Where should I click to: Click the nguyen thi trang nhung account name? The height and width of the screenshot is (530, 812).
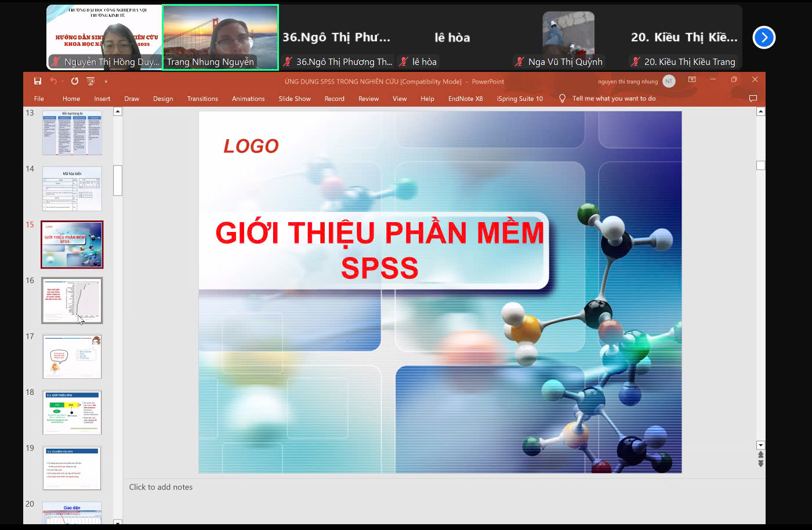point(628,82)
